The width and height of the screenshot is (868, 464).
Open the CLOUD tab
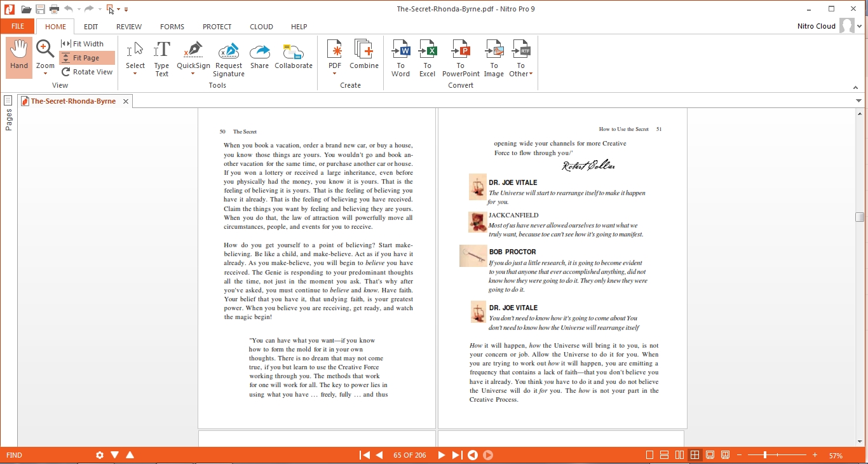(x=261, y=27)
